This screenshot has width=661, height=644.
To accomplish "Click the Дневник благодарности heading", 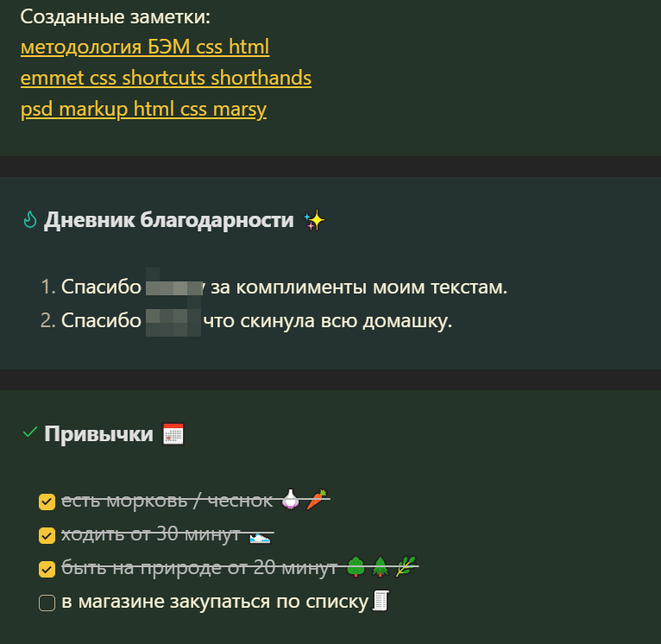I will click(x=169, y=220).
